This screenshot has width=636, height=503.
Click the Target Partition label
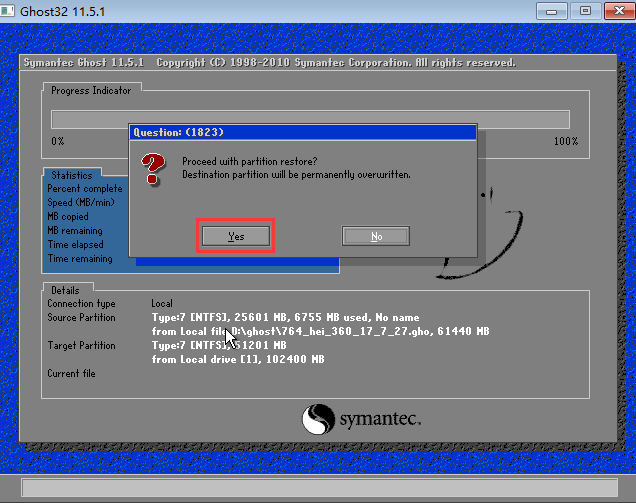pos(81,345)
